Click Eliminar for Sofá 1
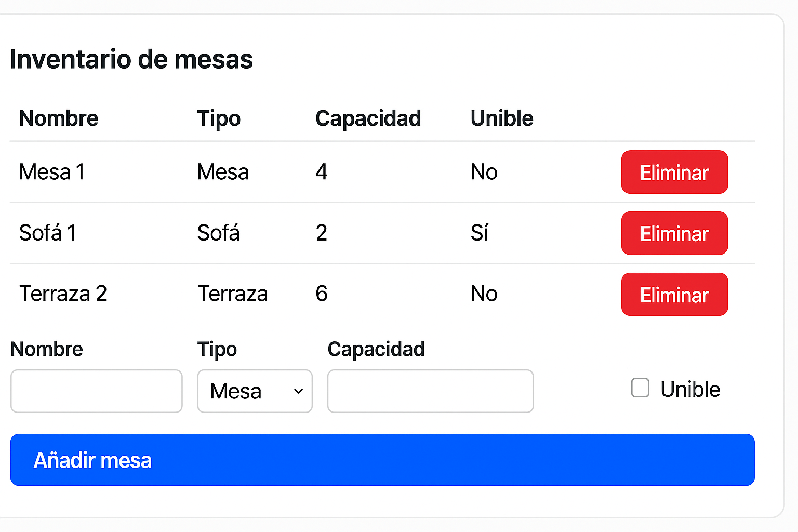This screenshot has height=532, width=798. click(x=674, y=234)
